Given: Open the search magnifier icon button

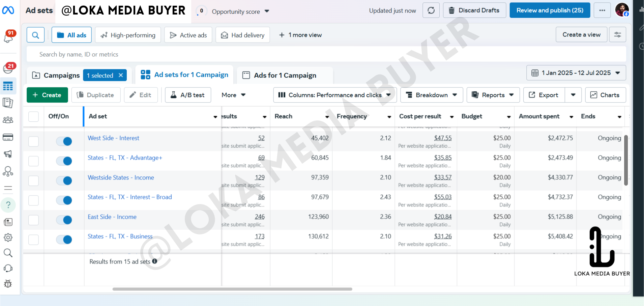Looking at the screenshot, I should click(35, 35).
